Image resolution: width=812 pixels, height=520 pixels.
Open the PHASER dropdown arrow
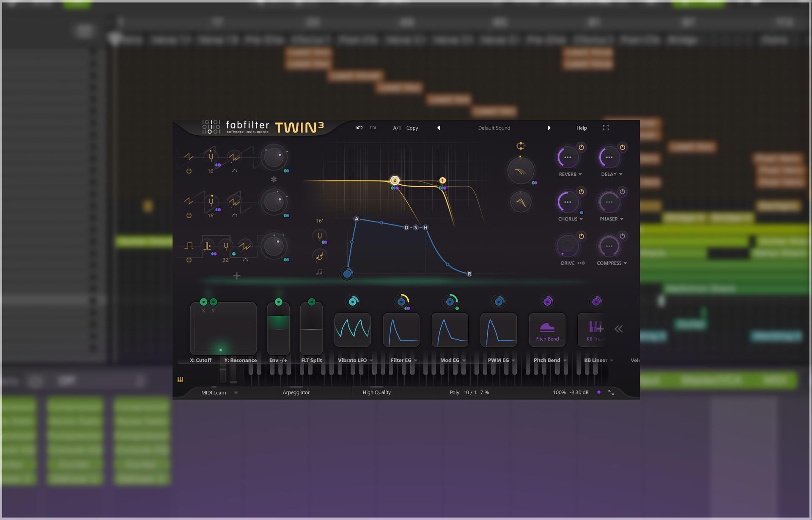(622, 219)
